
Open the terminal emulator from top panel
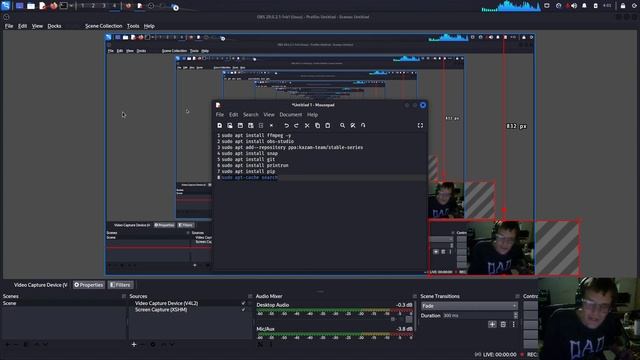click(x=64, y=6)
